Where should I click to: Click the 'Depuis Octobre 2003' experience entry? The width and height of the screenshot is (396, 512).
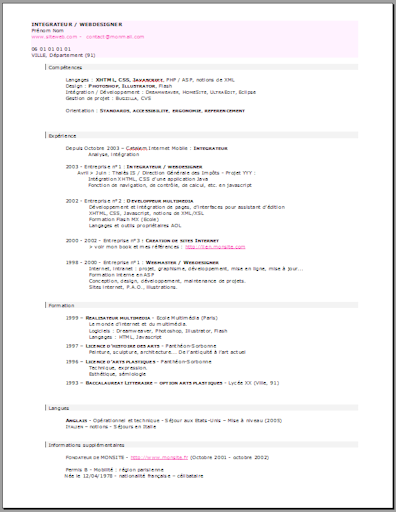(x=147, y=148)
